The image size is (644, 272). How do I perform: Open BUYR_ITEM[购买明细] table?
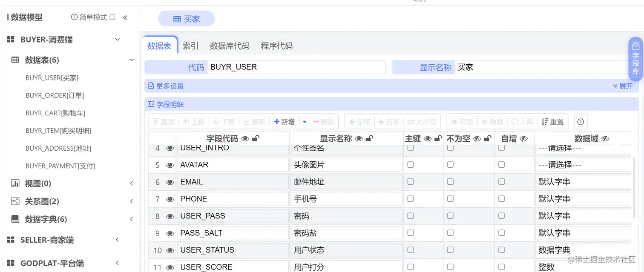click(58, 131)
